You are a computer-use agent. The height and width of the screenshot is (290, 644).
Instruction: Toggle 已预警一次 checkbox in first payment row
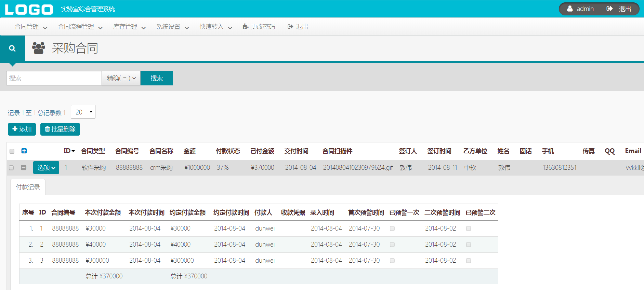392,229
